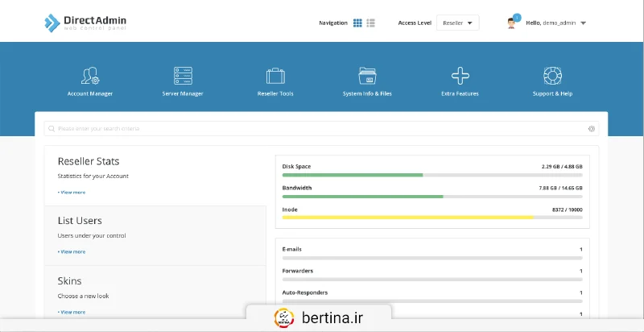Click the Extra Features plus icon
644x332 pixels.
point(460,77)
